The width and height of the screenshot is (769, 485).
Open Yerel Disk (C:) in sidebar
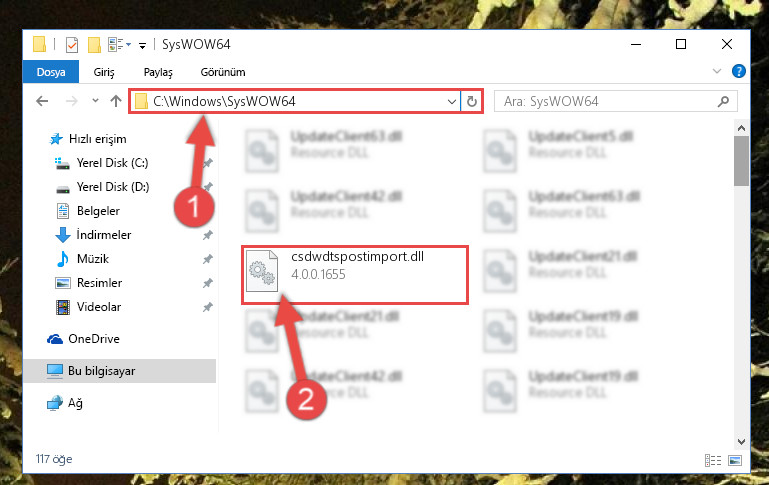[112, 163]
